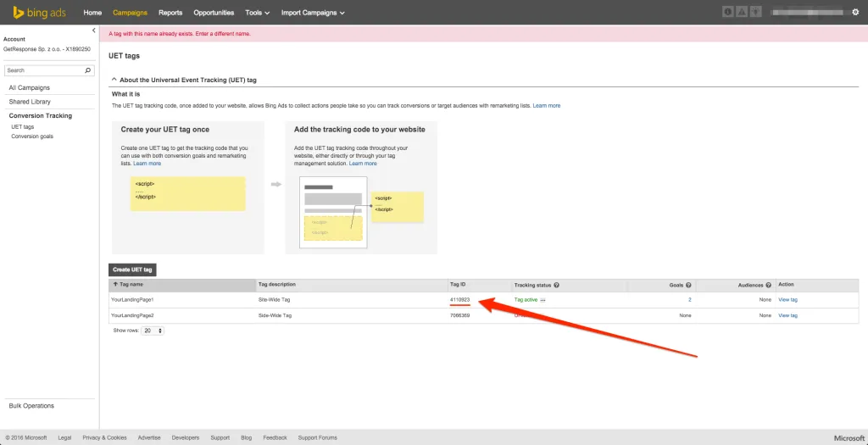The width and height of the screenshot is (868, 445).
Task: Click the Tag ID column header
Action: (x=458, y=285)
